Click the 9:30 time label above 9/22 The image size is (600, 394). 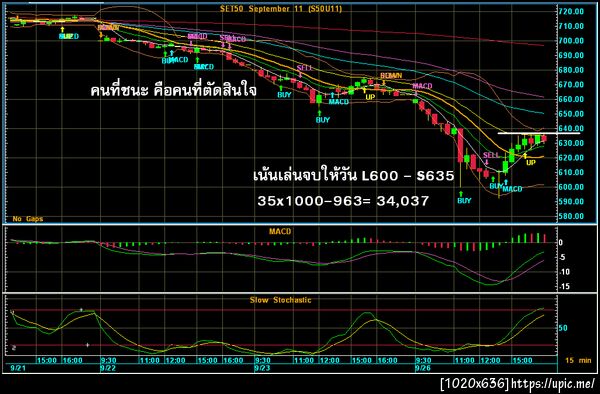(x=108, y=360)
